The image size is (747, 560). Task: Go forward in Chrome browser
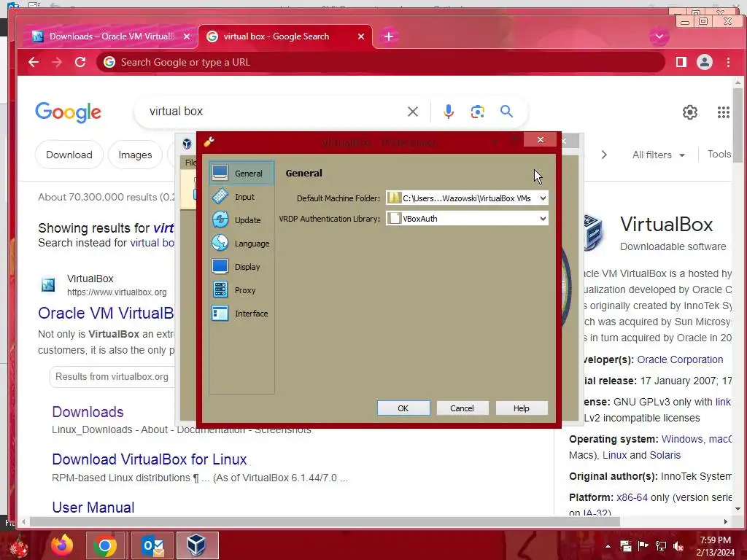(57, 62)
